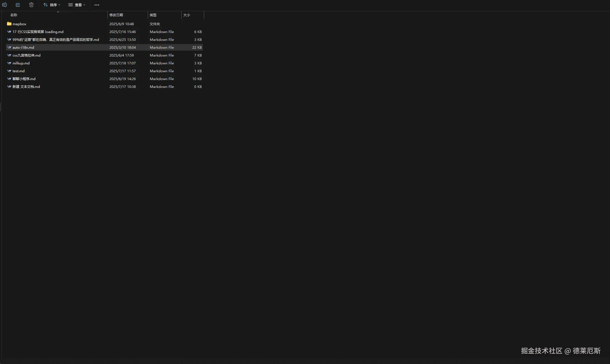610x364 pixels.
Task: Select 新建 文本文档.md file
Action: coord(26,87)
